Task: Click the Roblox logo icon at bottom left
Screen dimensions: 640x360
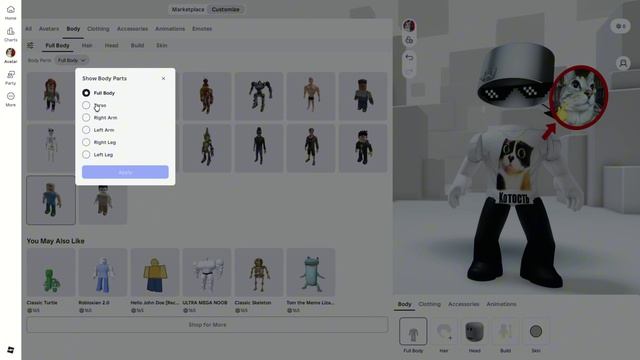Action: pos(11,350)
